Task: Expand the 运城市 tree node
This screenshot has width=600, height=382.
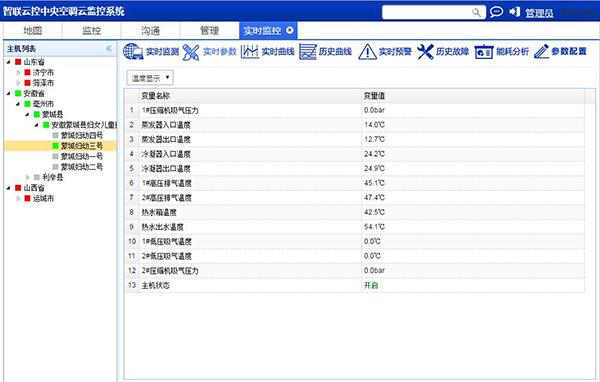Action: 18,198
